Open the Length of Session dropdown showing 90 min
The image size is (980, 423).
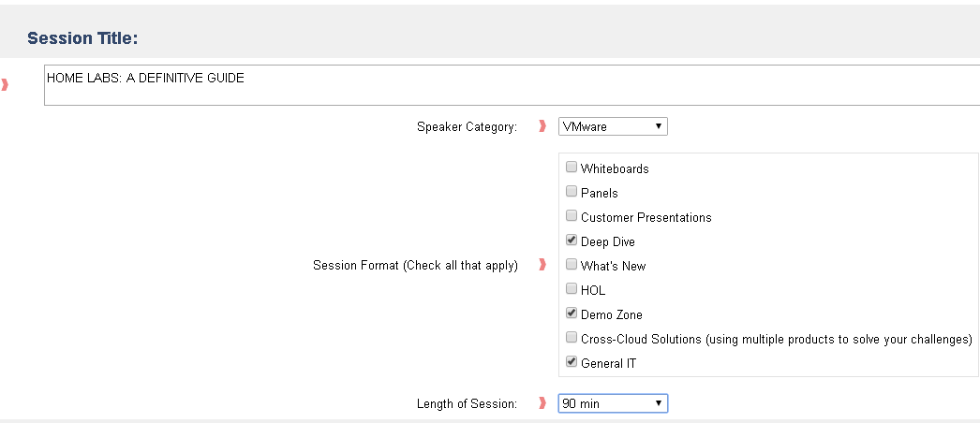(x=613, y=403)
